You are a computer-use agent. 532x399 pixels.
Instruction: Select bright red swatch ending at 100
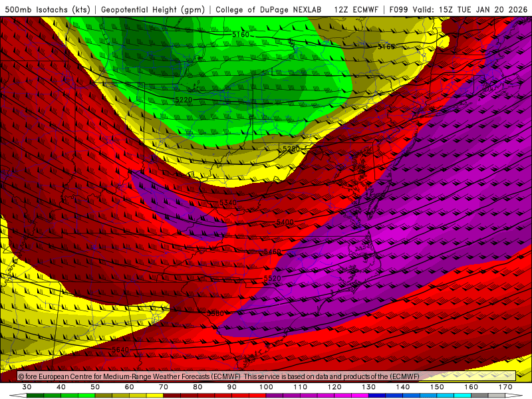[257, 395]
